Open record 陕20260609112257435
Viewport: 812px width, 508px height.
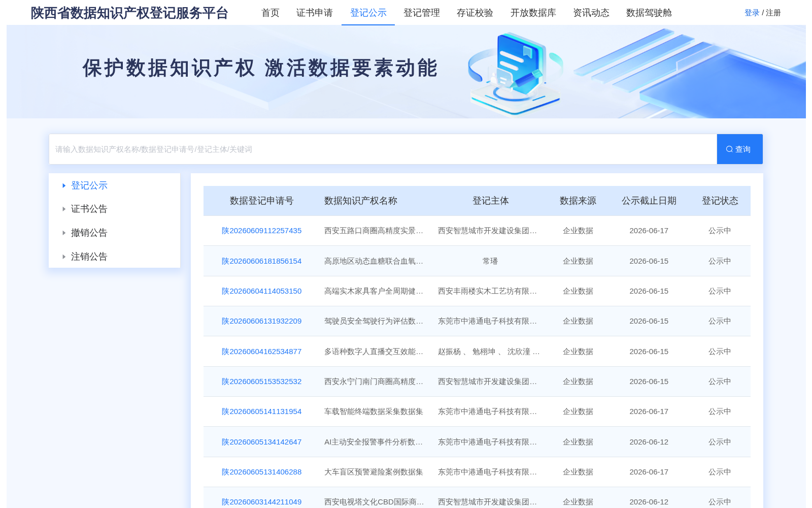pos(261,231)
